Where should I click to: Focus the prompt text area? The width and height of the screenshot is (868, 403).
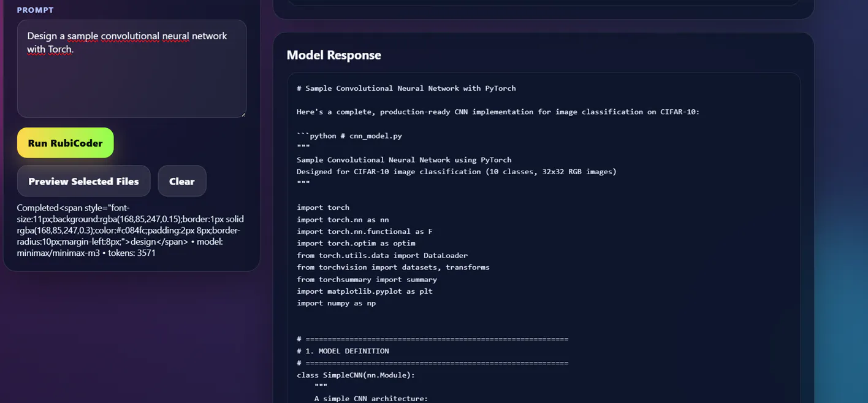pyautogui.click(x=132, y=69)
